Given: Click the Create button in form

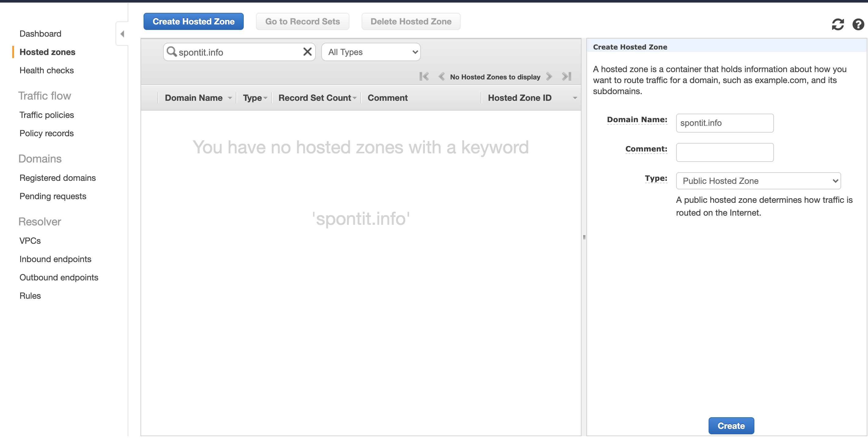Looking at the screenshot, I should tap(731, 425).
